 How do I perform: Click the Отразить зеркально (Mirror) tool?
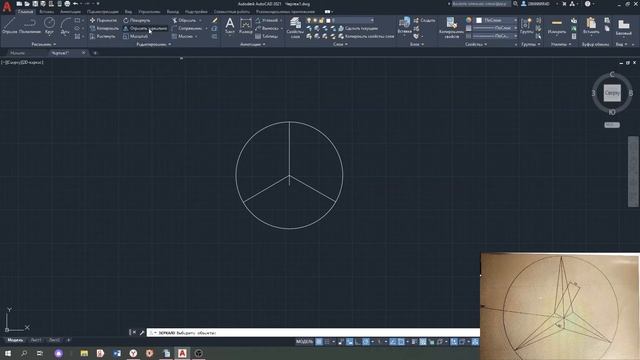(x=145, y=28)
